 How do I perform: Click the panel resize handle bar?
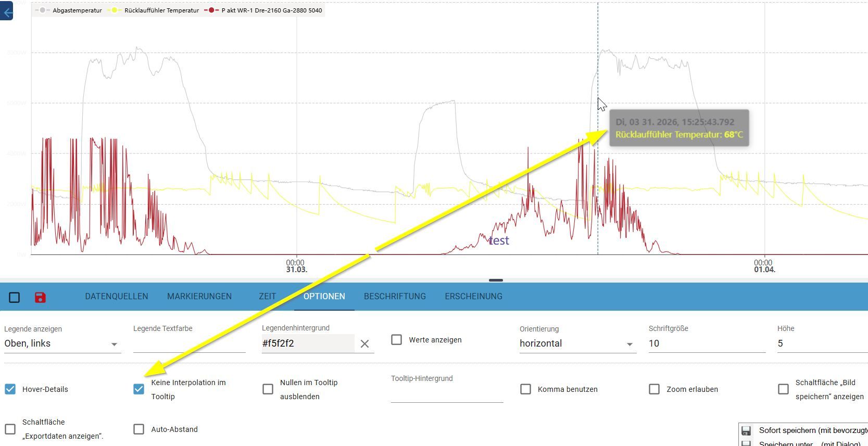(x=496, y=280)
